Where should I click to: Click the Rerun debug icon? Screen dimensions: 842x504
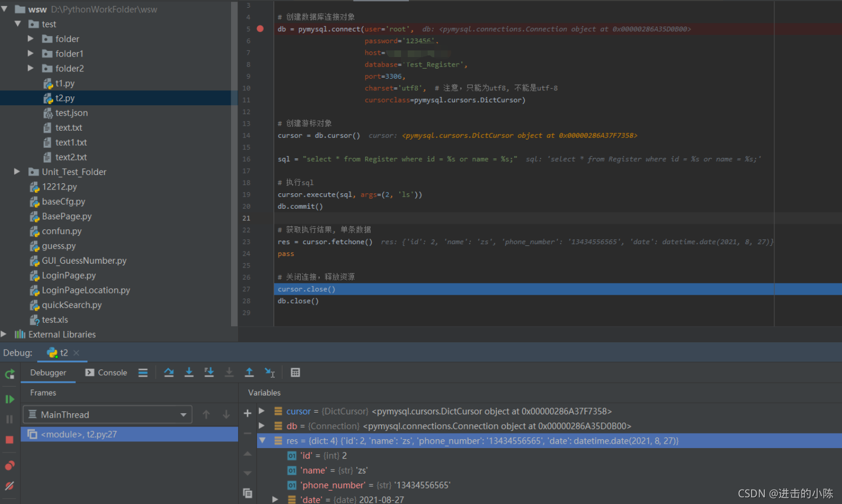pyautogui.click(x=9, y=374)
